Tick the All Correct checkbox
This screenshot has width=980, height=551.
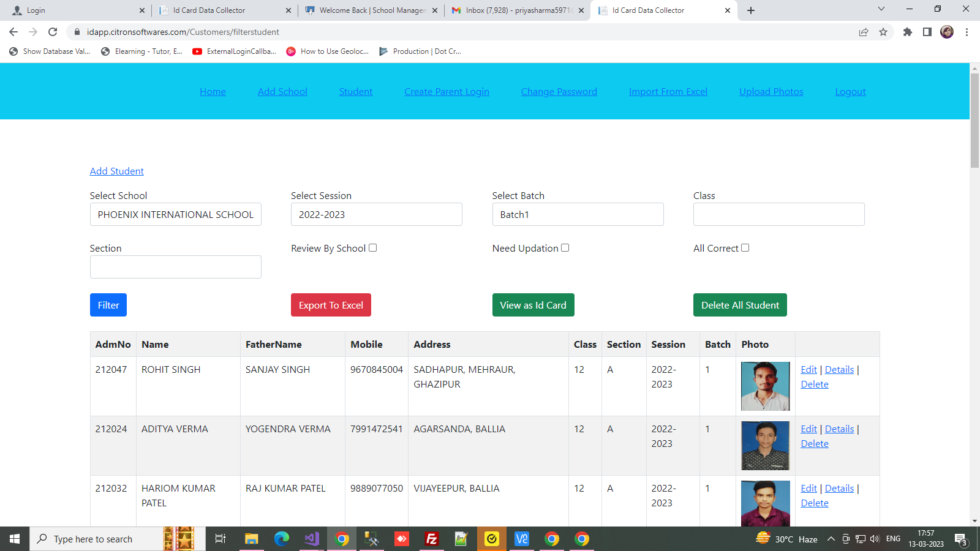(x=745, y=248)
